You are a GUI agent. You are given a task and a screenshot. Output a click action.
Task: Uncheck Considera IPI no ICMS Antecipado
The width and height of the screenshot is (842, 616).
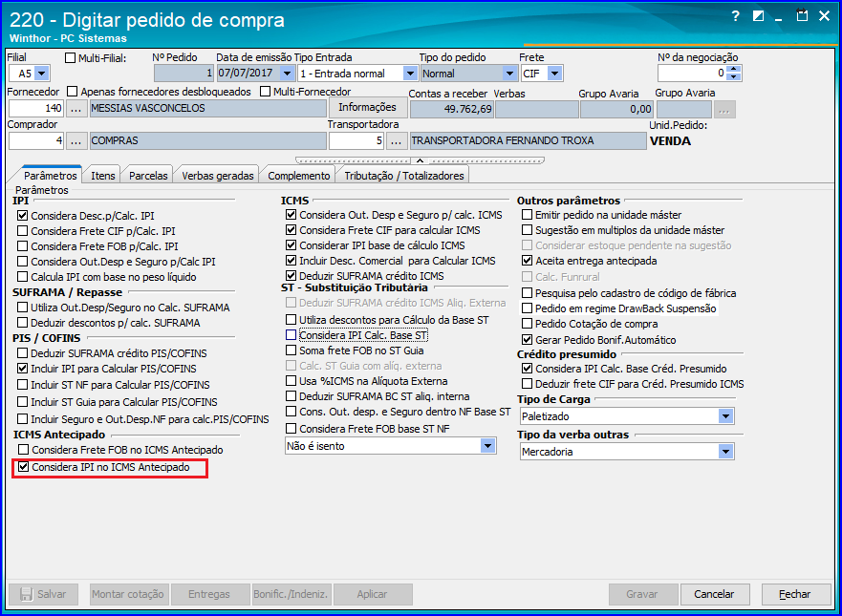tap(23, 467)
